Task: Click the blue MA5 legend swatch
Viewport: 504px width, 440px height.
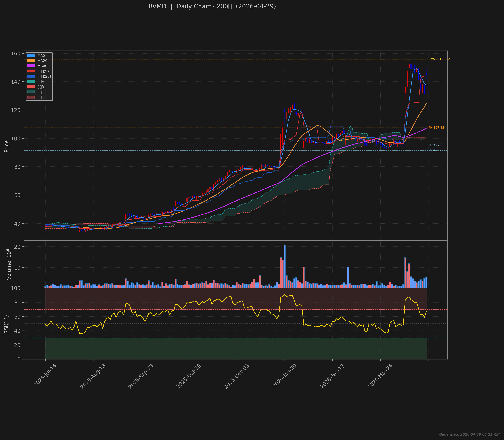Action: tap(31, 55)
